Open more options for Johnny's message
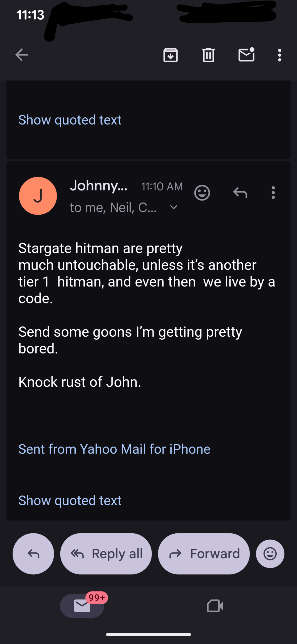This screenshot has height=644, width=297. point(273,193)
